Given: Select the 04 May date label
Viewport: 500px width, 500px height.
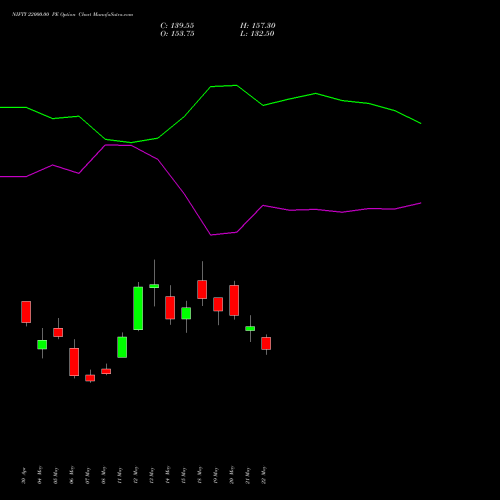Looking at the screenshot, I should pos(40,475).
